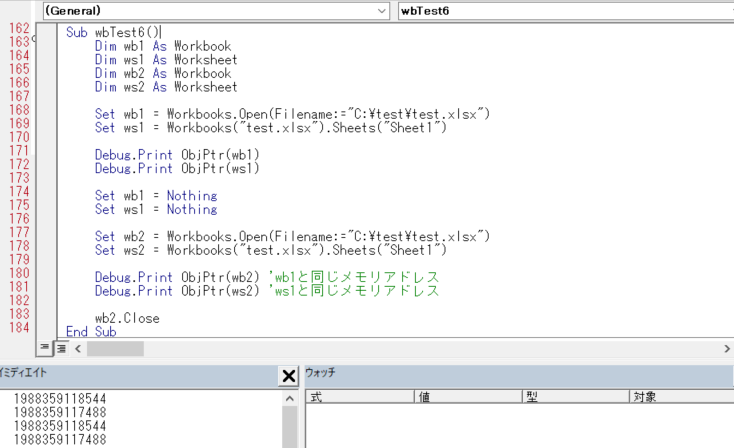734x448 pixels.
Task: Switch to Procedure View icon
Action: [x=44, y=348]
